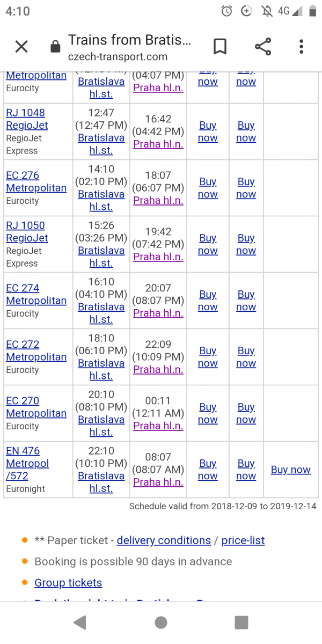Screen dimensions: 322x644
Task: Close the browser tab with X icon
Action: point(21,47)
